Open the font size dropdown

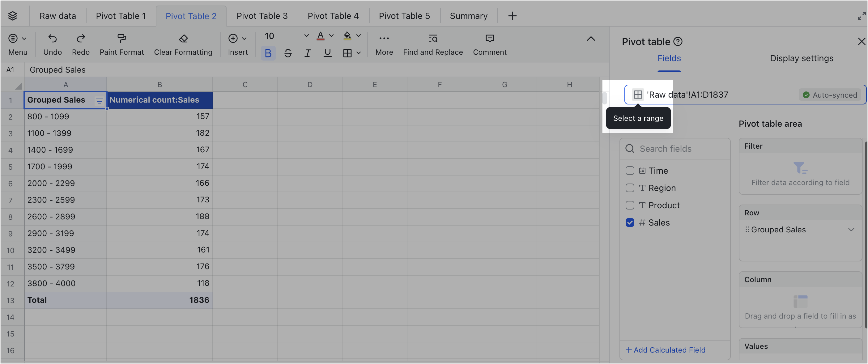tap(306, 36)
